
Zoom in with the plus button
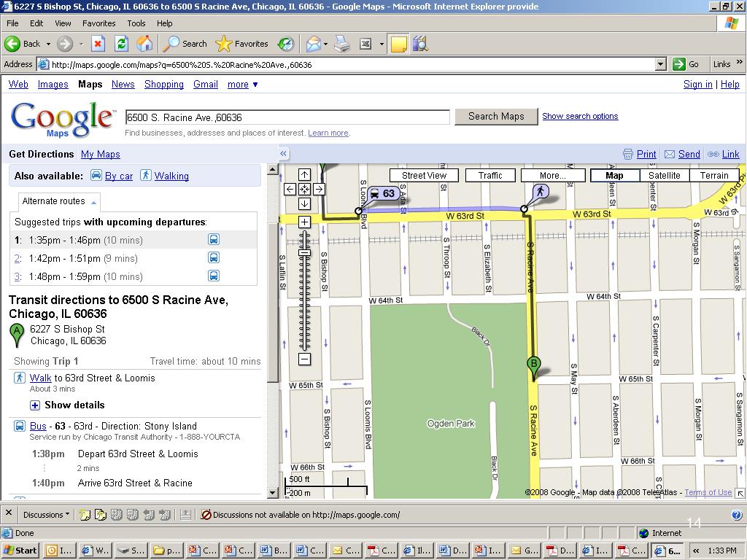click(304, 222)
